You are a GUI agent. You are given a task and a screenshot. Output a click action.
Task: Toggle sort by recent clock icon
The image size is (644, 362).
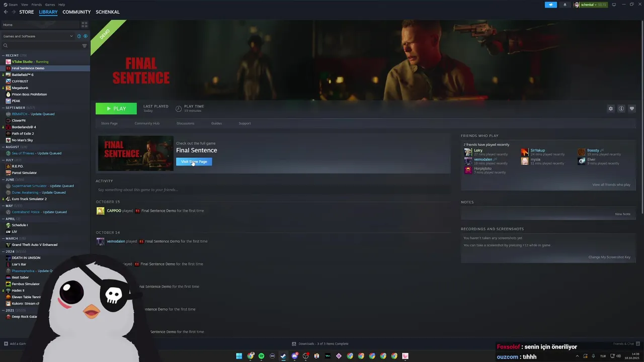click(79, 36)
